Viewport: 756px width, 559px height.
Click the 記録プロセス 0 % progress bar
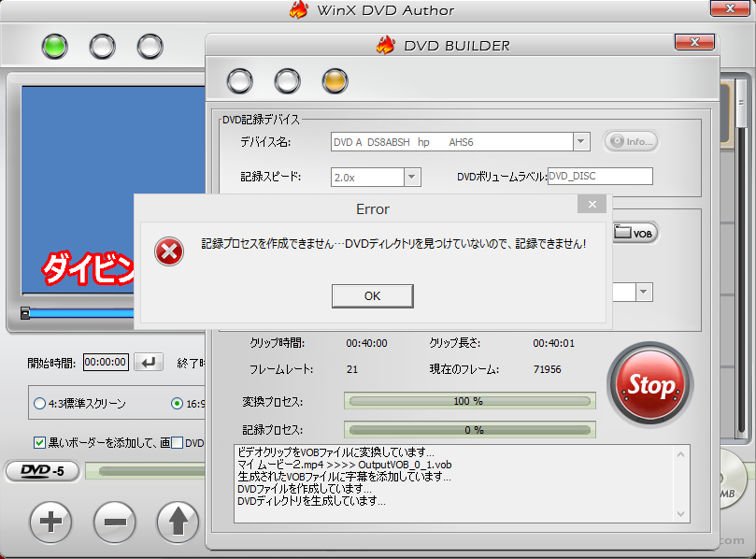(470, 430)
